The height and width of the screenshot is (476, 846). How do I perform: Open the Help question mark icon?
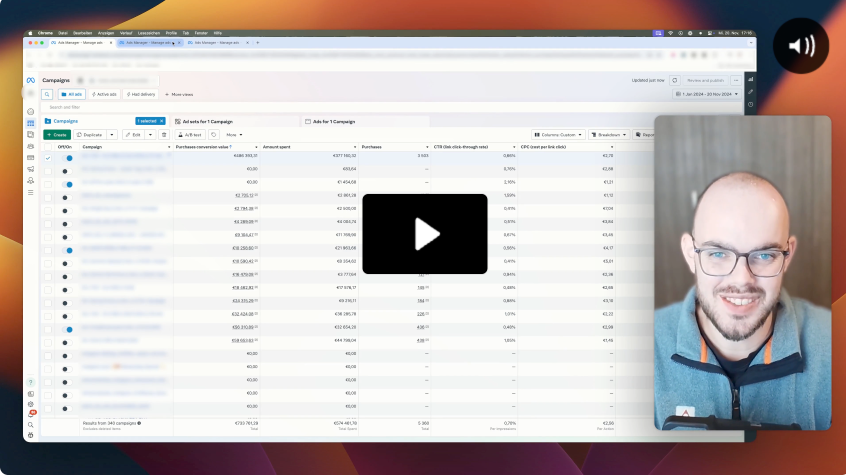(x=31, y=382)
